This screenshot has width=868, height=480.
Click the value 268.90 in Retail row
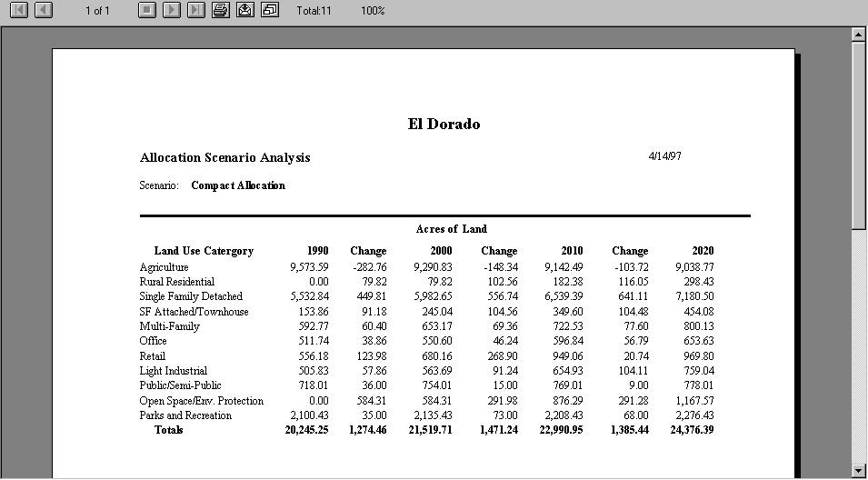pos(503,356)
